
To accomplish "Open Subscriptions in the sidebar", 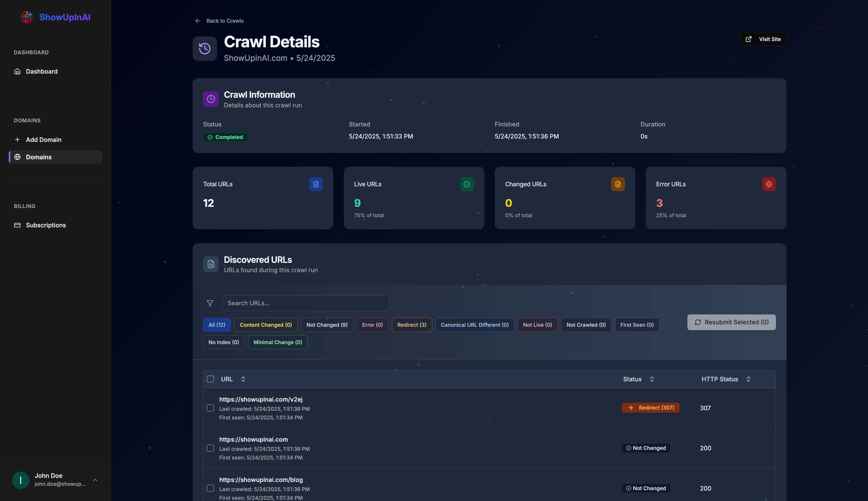I will pos(46,225).
